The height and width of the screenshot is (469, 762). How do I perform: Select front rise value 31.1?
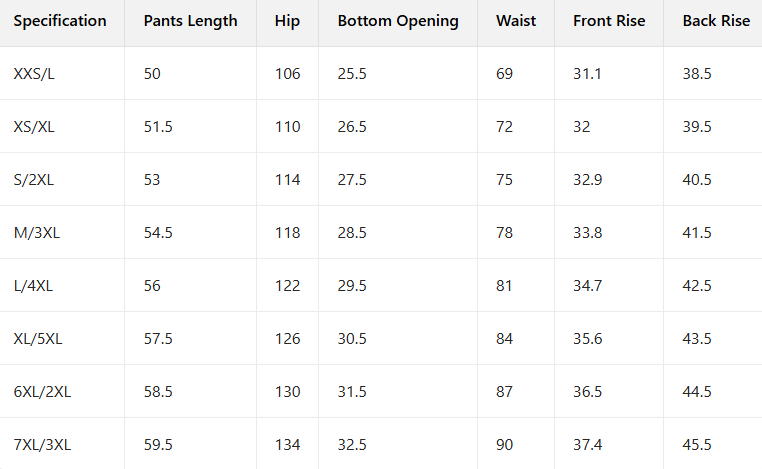(x=587, y=74)
